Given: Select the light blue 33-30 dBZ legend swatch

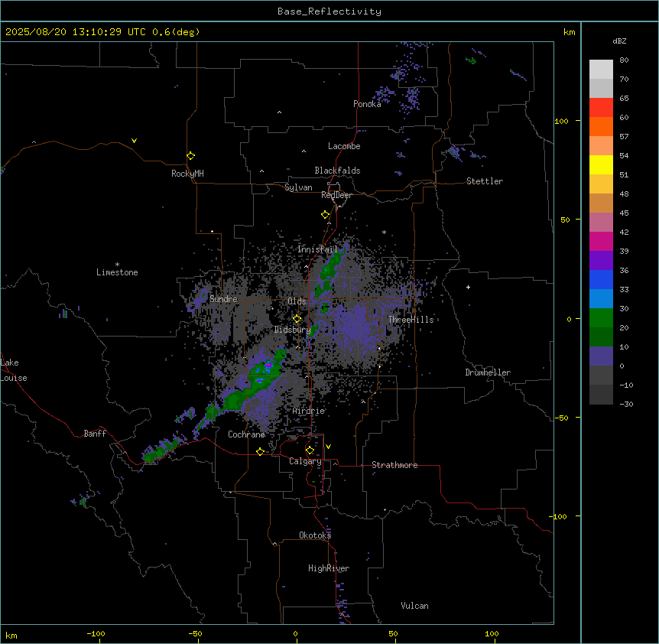Looking at the screenshot, I should click(601, 298).
